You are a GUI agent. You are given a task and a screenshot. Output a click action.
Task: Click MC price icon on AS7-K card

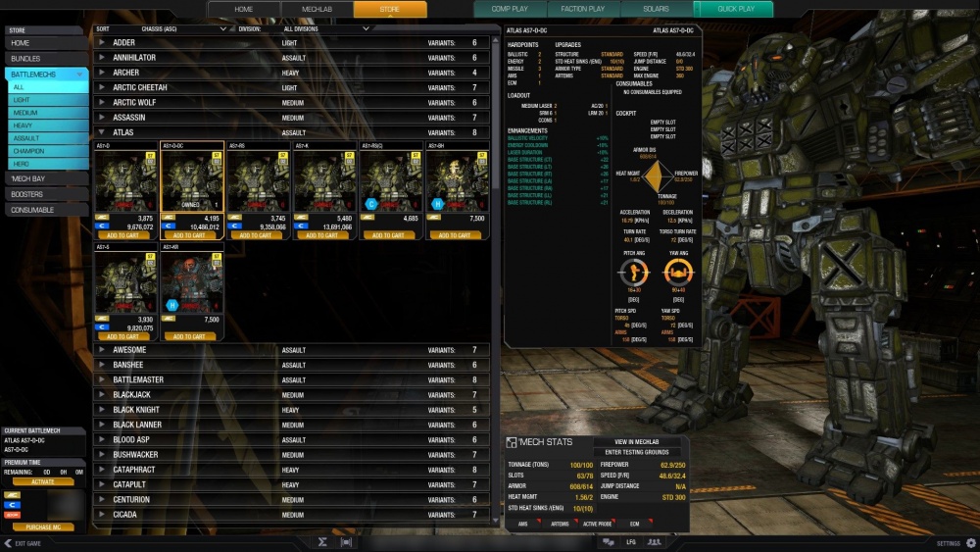[x=301, y=218]
